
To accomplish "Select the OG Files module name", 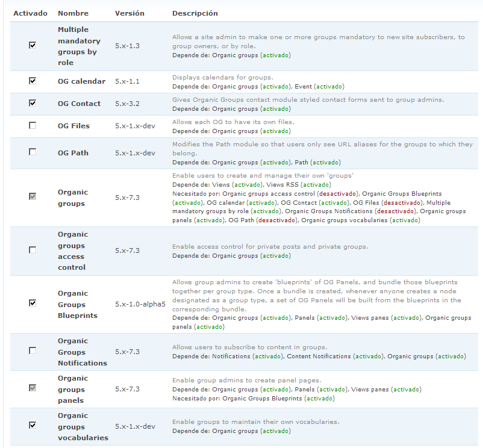I will (73, 126).
